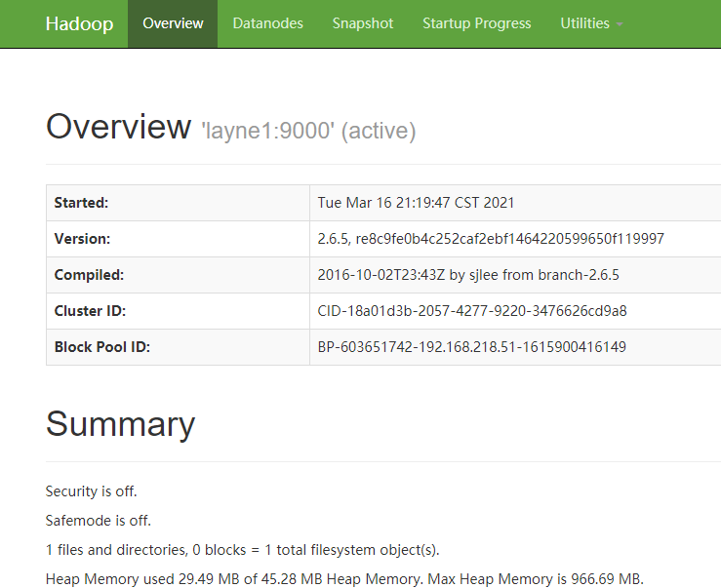Click the 'Safemode is off' status text
Image resolution: width=721 pixels, height=588 pixels.
[x=99, y=521]
